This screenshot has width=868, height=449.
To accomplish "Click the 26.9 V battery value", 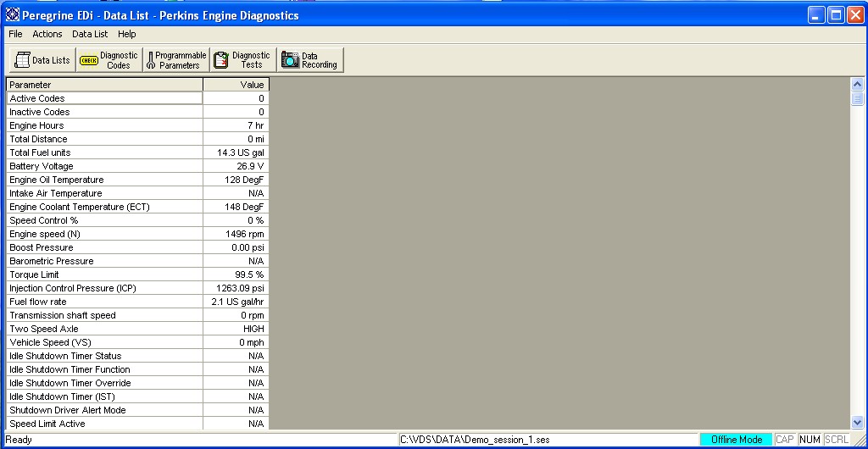I will coord(236,166).
